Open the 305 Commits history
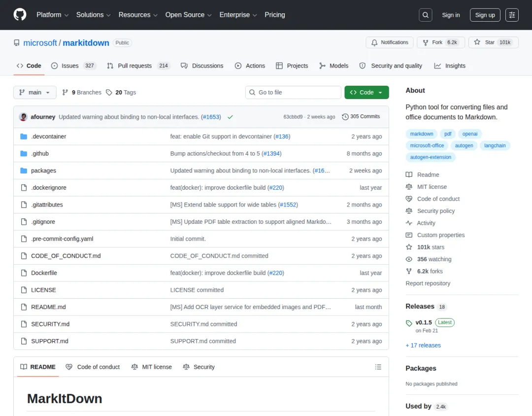Viewport: 532px width, 416px height. 361,116
